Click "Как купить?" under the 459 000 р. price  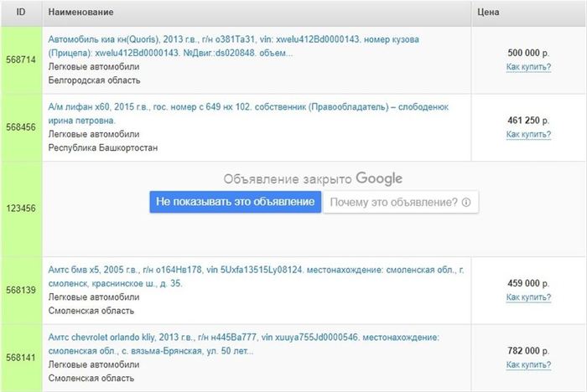pyautogui.click(x=528, y=297)
